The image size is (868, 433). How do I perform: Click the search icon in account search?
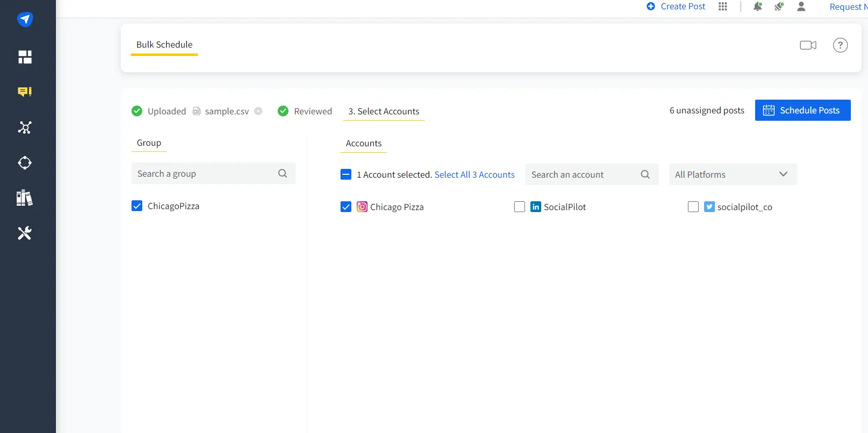645,174
